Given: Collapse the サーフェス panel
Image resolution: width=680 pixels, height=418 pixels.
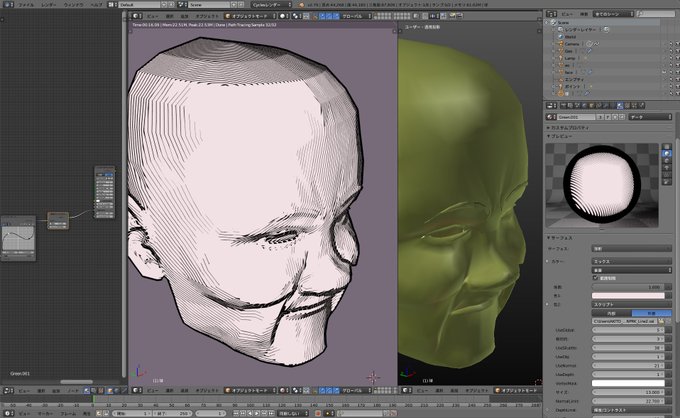Looking at the screenshot, I should point(560,238).
